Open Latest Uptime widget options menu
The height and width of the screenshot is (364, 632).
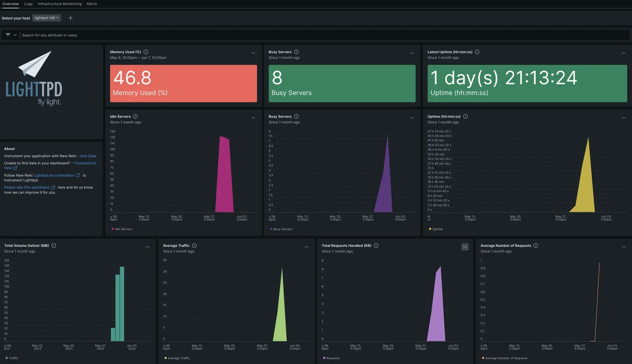(x=623, y=53)
